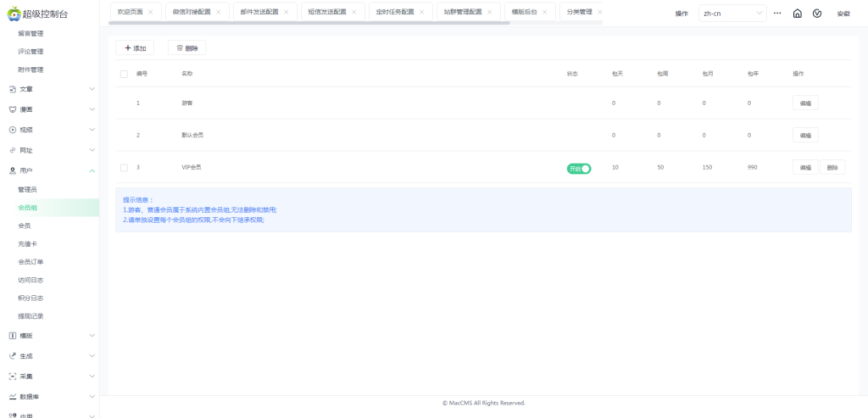
Task: Expand the 视频 menu chevron
Action: click(92, 130)
